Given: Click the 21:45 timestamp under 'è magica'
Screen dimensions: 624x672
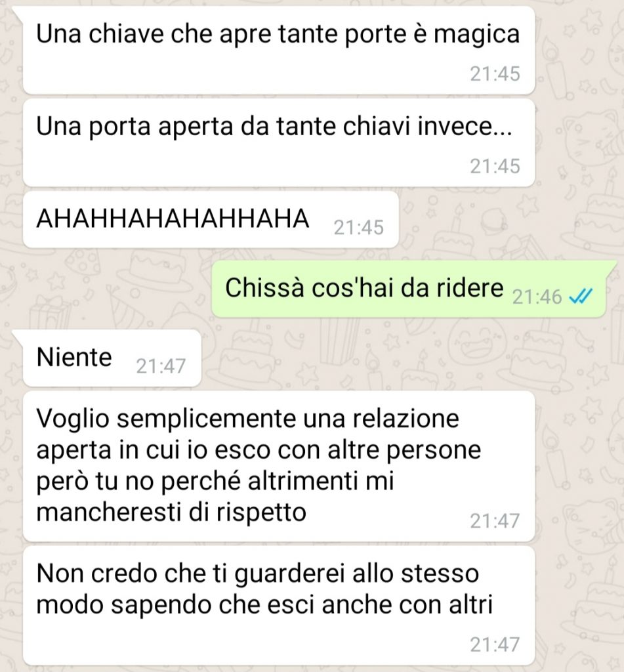Looking at the screenshot, I should coord(495,73).
